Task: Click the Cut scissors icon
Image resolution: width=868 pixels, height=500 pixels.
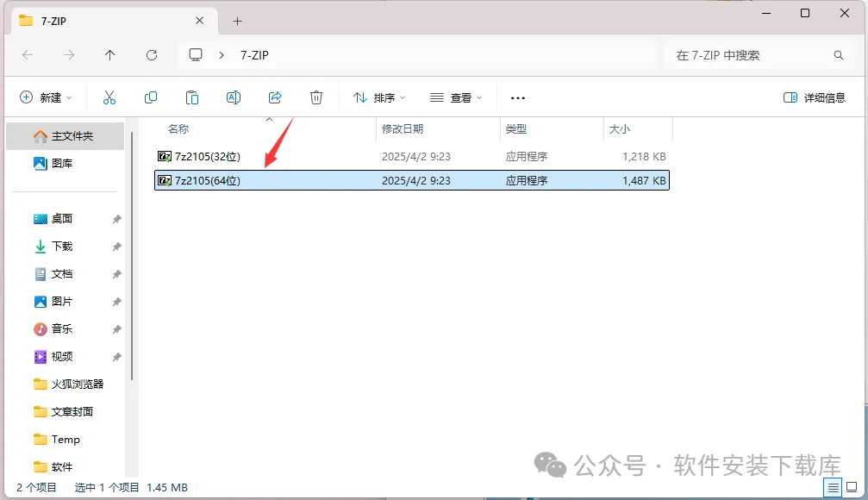Action: [109, 98]
